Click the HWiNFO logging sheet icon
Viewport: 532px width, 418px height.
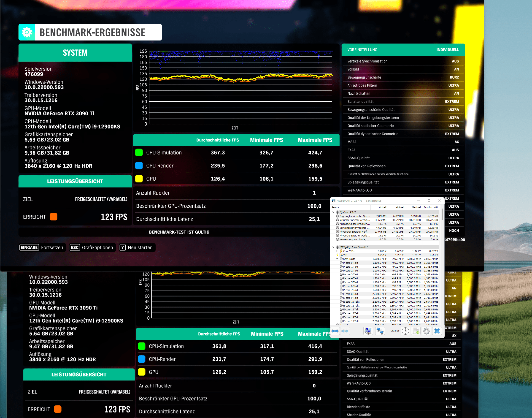pyautogui.click(x=416, y=331)
